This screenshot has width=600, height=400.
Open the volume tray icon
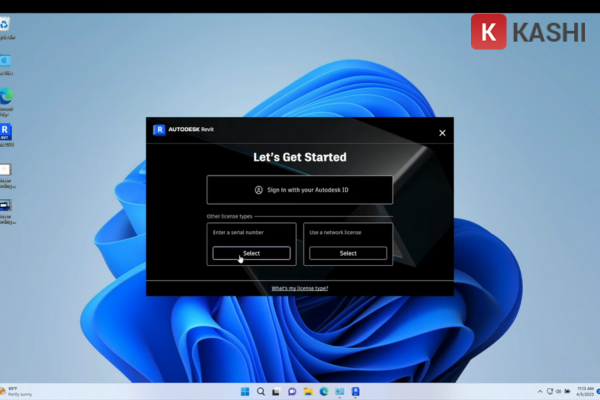(558, 391)
